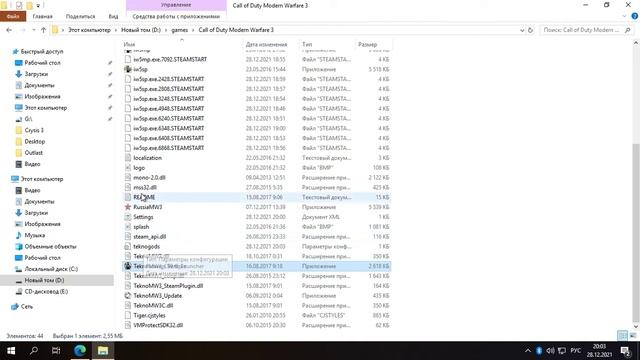Open the Вид ribbon tab
This screenshot has width=640, height=360.
tap(113, 16)
